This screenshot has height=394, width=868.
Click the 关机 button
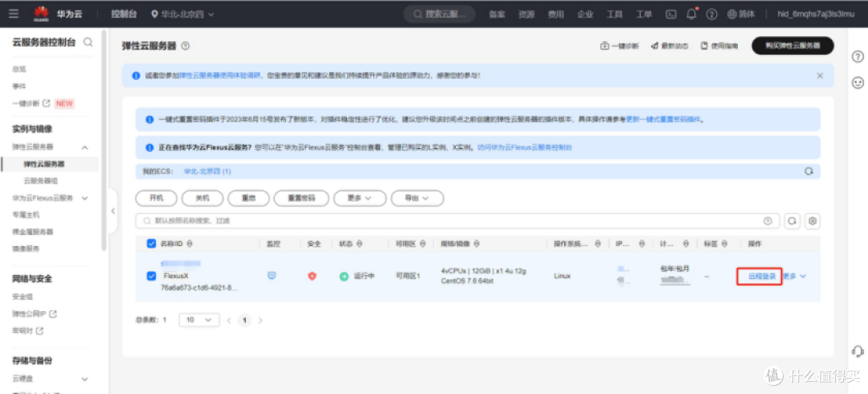[203, 198]
